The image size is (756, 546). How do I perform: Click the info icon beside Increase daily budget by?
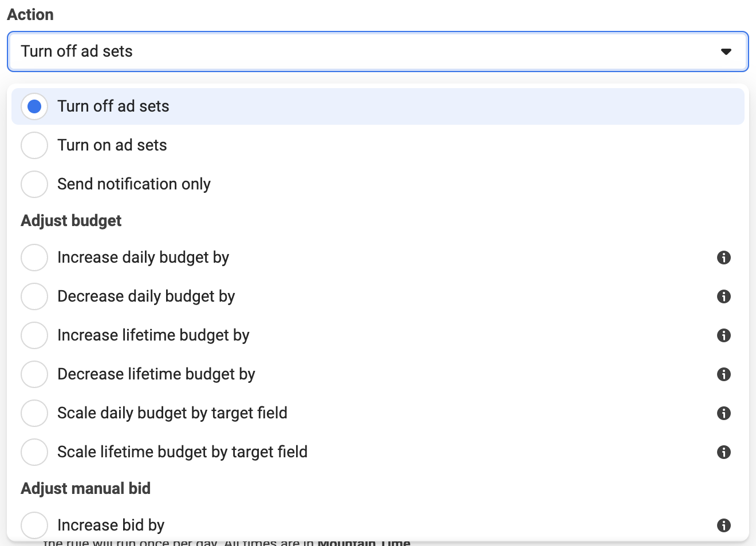[723, 258]
